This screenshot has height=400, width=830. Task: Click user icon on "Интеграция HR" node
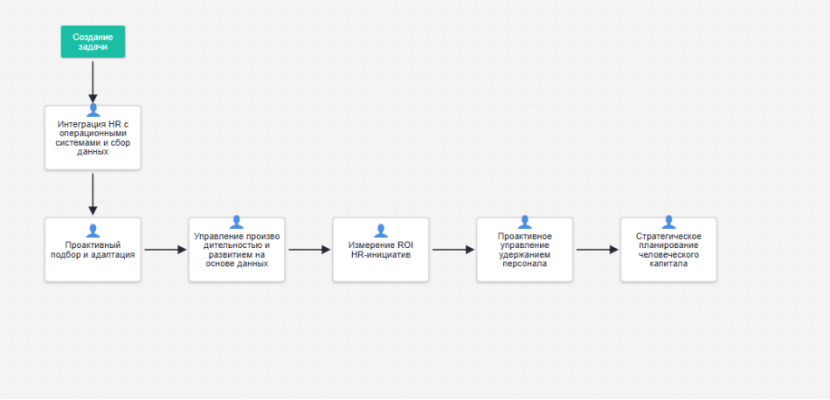point(93,110)
